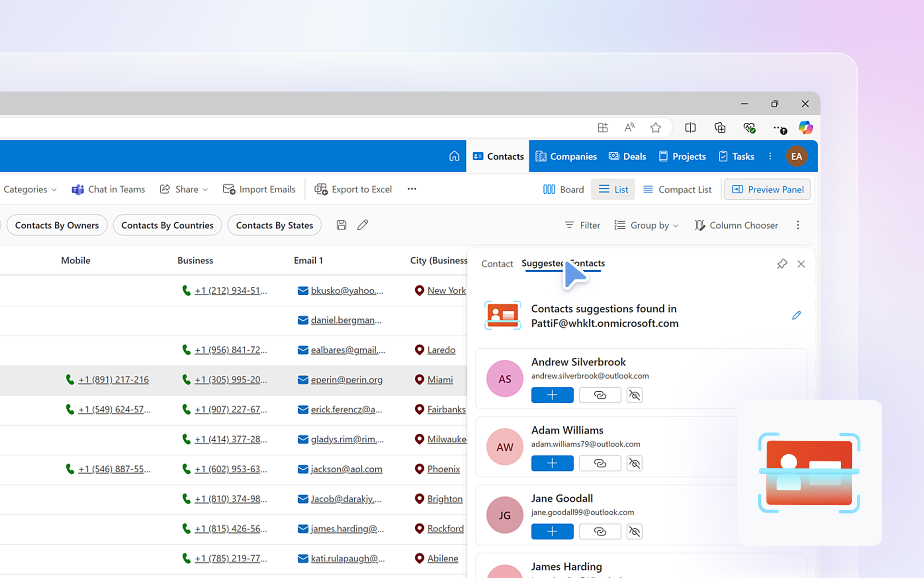924x578 pixels.
Task: Click the browser essentials heart icon
Action: pyautogui.click(x=749, y=128)
